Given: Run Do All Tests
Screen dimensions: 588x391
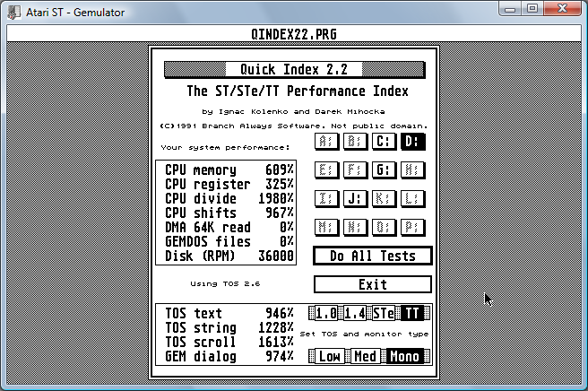Looking at the screenshot, I should 372,256.
